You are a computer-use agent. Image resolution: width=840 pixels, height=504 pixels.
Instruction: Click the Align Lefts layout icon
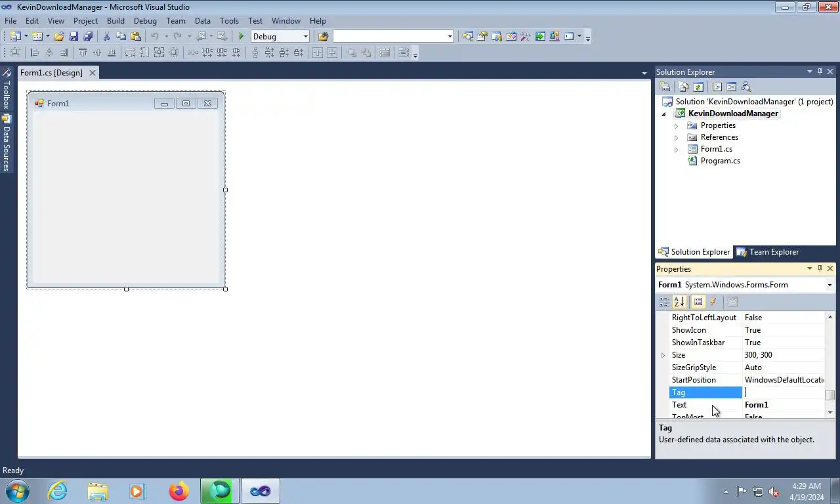click(x=35, y=52)
